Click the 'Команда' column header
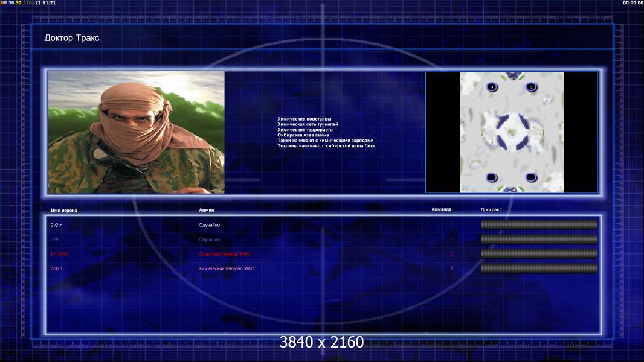Screen dimensions: 644x362 coord(442,209)
